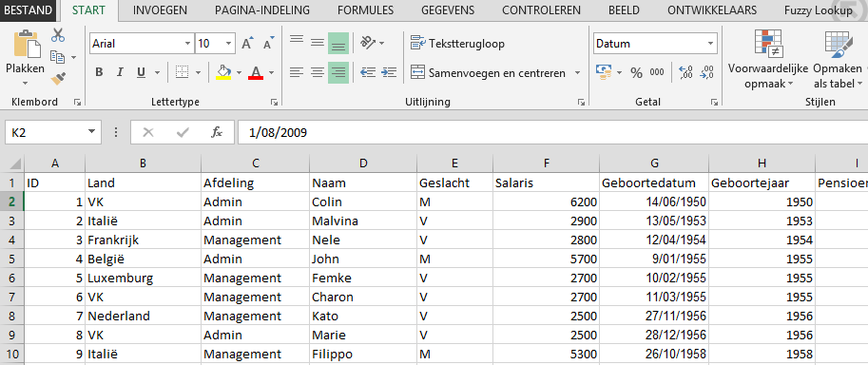Click the formula bar showing 1/08/2009
This screenshot has height=365, width=868.
pos(552,132)
